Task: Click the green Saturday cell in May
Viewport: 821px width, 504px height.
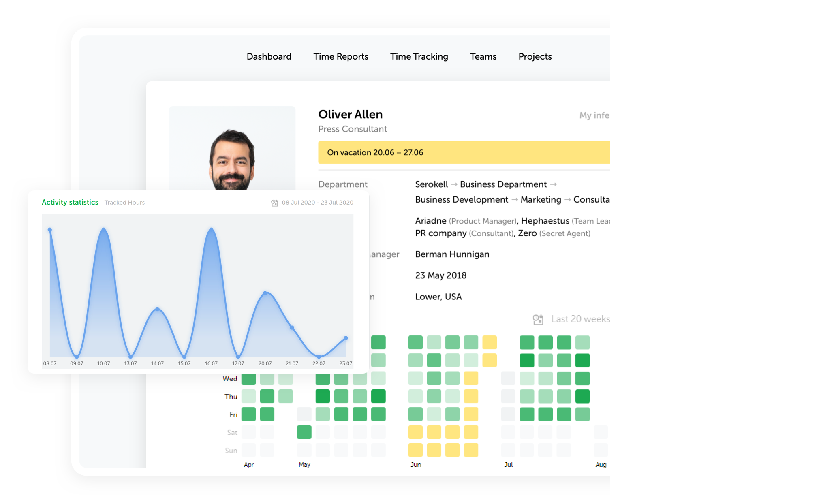Action: click(x=304, y=432)
